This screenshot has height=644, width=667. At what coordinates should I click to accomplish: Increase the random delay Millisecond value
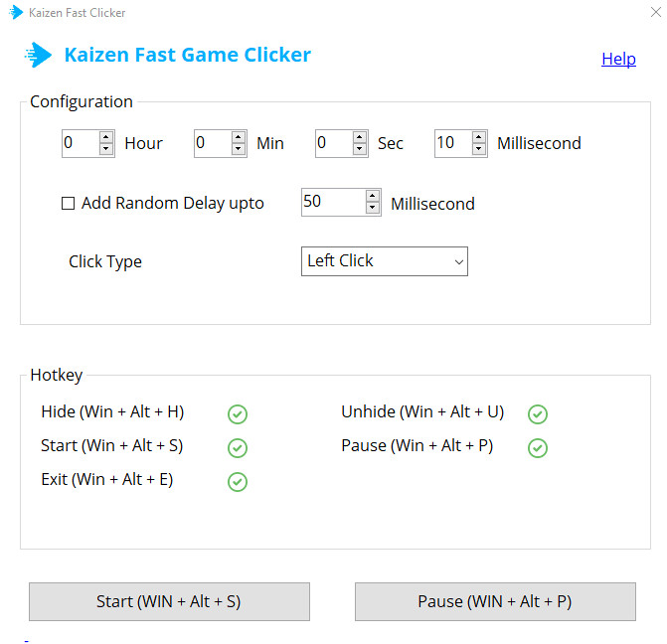[373, 196]
